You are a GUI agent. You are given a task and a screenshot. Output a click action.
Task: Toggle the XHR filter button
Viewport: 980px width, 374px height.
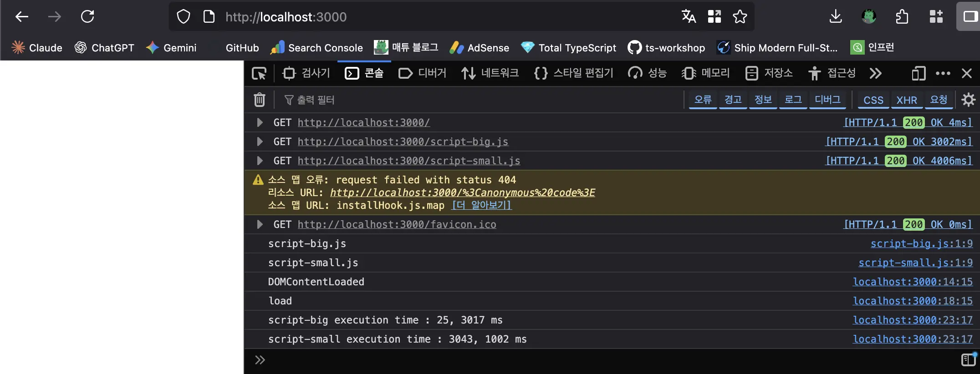point(906,100)
